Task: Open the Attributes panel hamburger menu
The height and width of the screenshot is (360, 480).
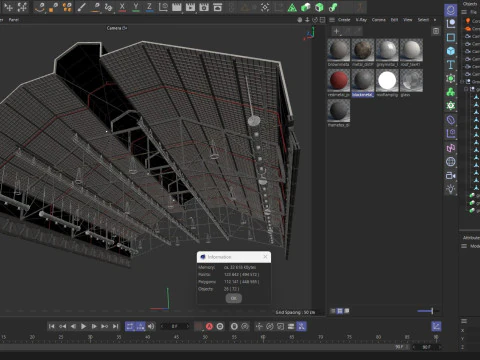Action: click(464, 246)
